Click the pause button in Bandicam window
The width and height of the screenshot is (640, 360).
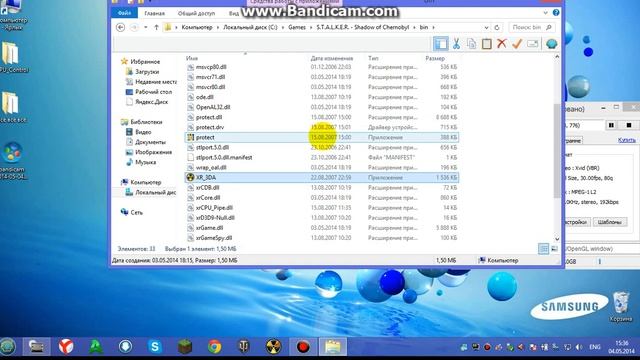click(x=611, y=125)
